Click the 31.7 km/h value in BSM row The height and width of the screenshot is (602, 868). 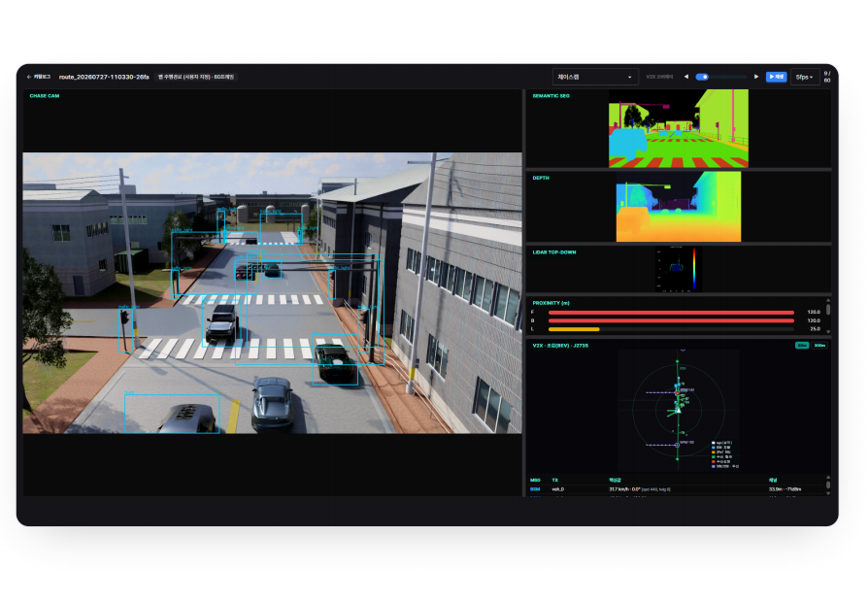(620, 489)
